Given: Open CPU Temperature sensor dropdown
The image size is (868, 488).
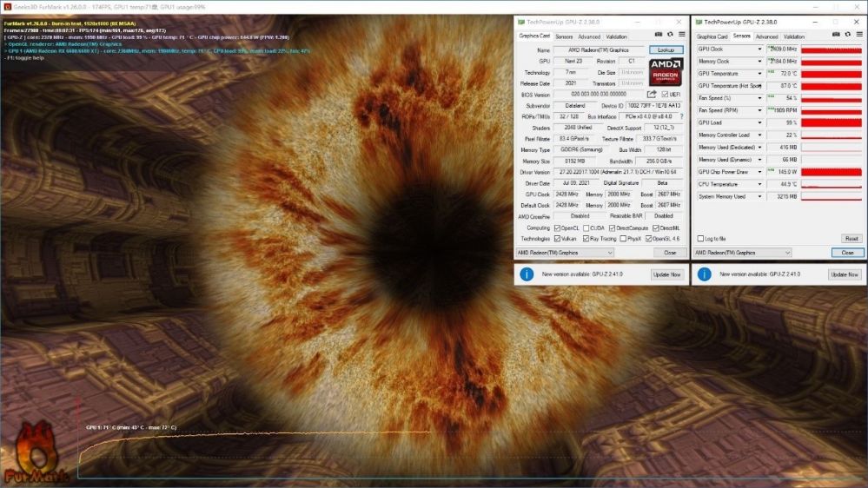Looking at the screenshot, I should 759,184.
